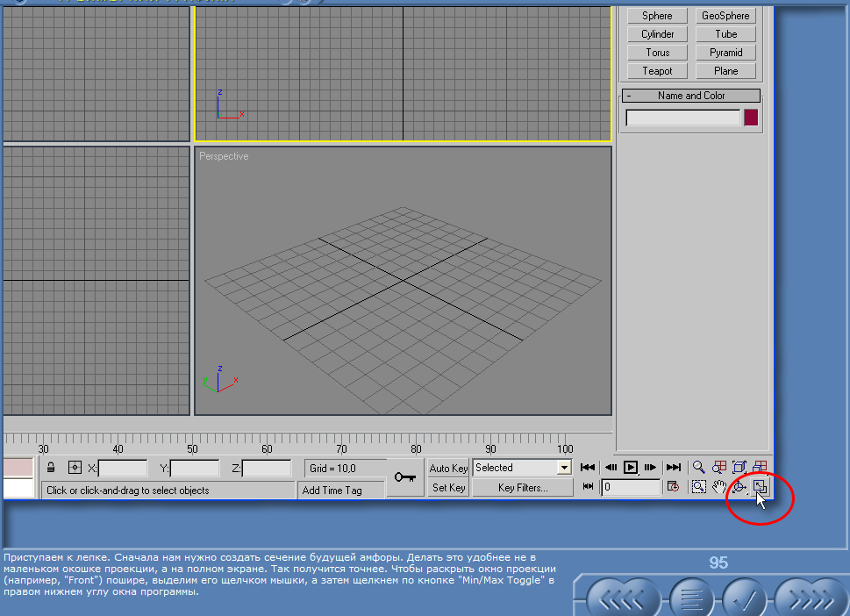Click the current frame number field

point(631,487)
